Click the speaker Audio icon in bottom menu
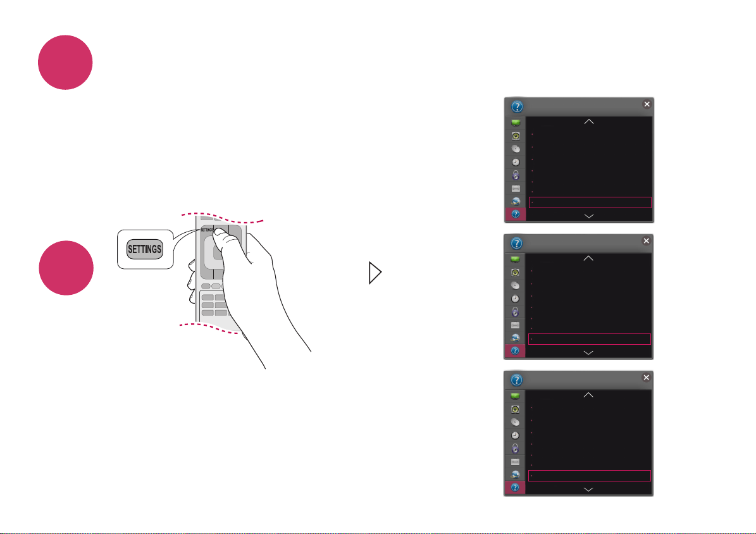756x534 pixels. (515, 409)
